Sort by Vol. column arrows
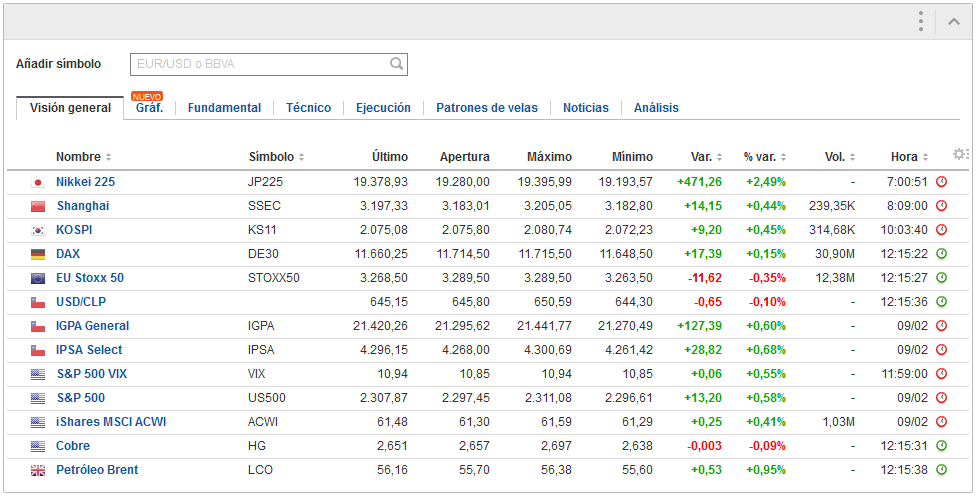This screenshot has width=977, height=498. tap(852, 157)
